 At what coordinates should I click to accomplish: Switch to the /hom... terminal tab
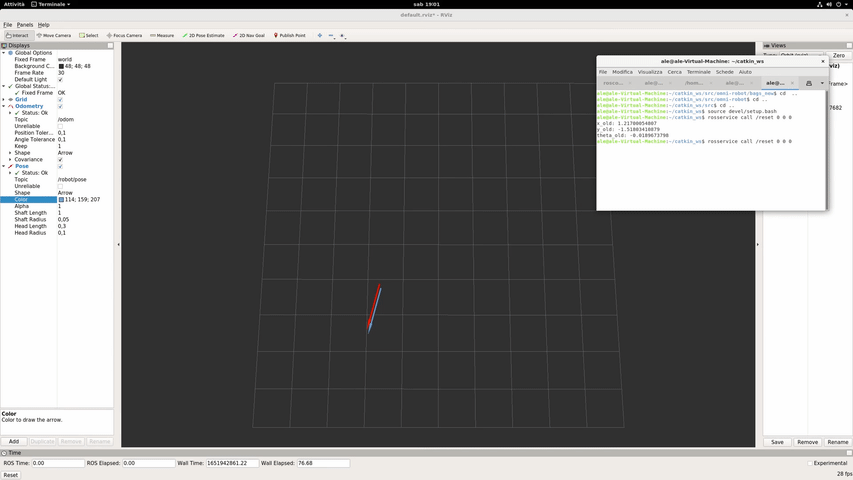[x=694, y=83]
